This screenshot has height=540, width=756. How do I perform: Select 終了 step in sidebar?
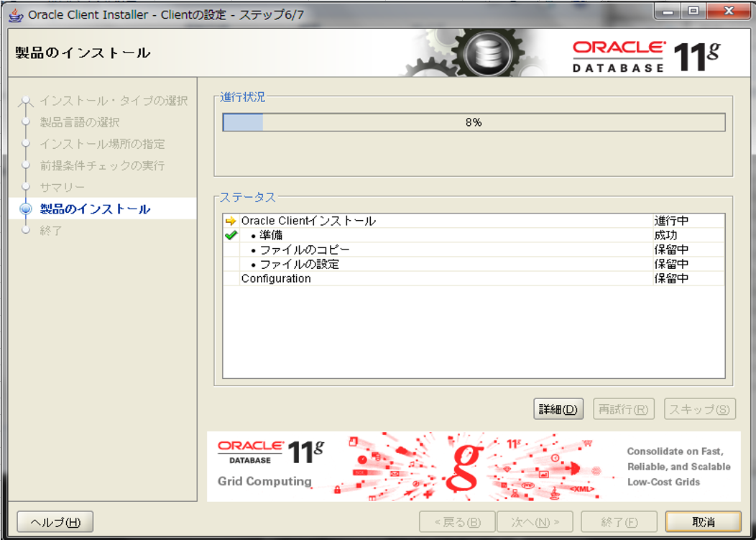pos(51,230)
